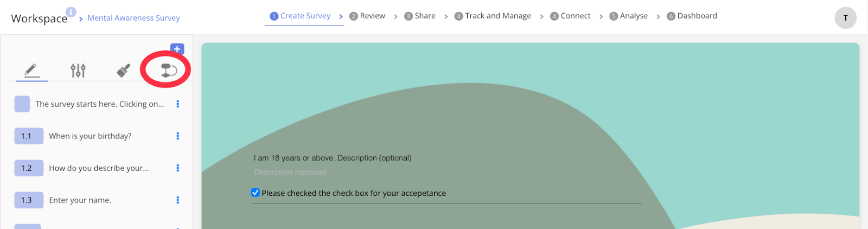This screenshot has width=868, height=229.
Task: Open the user avatar labeled T
Action: [x=845, y=18]
